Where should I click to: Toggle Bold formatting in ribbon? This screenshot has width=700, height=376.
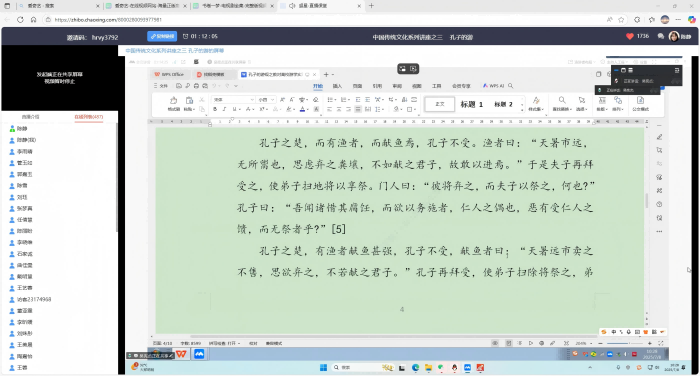215,109
